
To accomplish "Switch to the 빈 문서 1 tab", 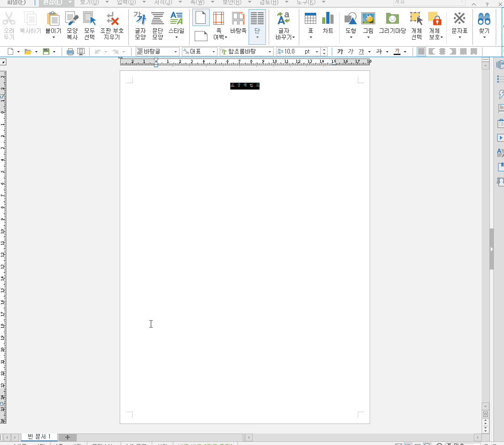I will click(x=38, y=436).
